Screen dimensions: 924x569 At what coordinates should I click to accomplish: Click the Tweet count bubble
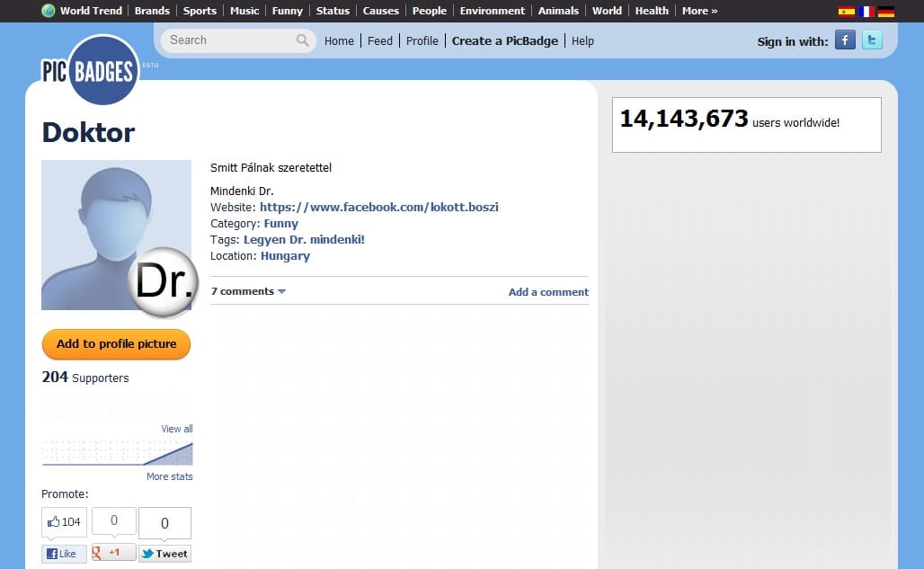point(165,523)
